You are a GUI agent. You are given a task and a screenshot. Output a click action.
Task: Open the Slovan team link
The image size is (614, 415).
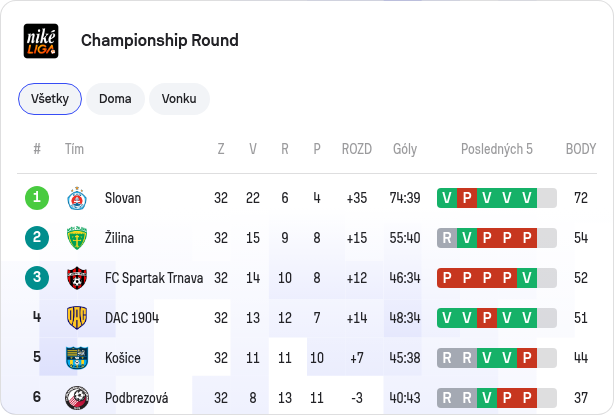click(123, 198)
